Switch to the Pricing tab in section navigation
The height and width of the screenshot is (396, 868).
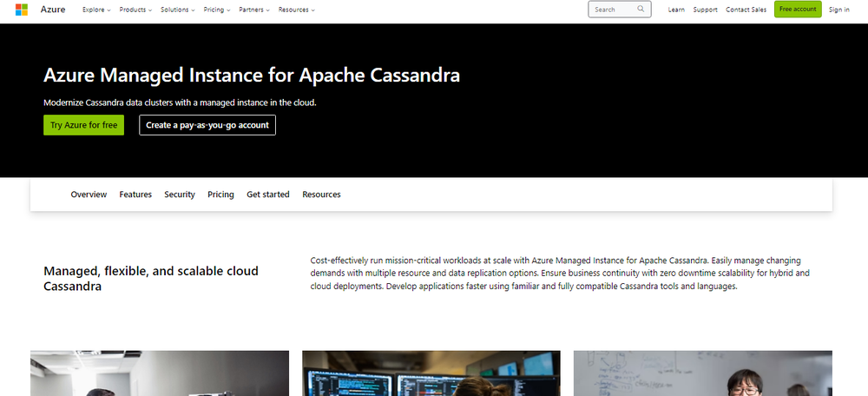[220, 195]
